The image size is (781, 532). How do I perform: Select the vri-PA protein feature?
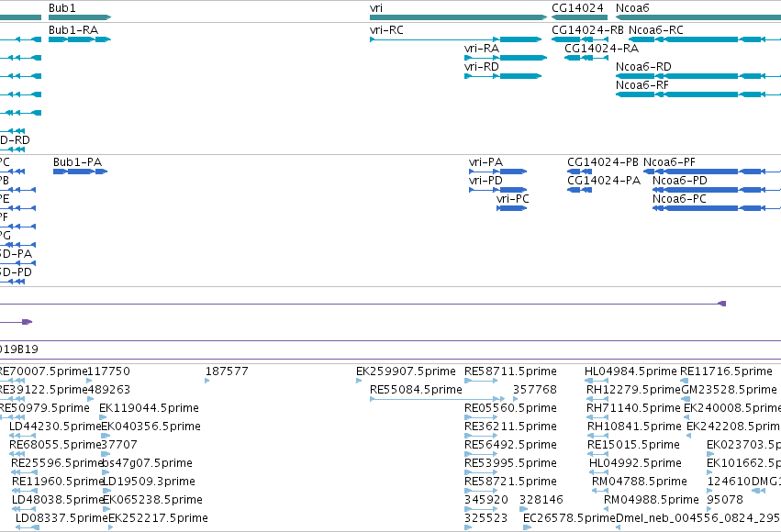tap(498, 172)
